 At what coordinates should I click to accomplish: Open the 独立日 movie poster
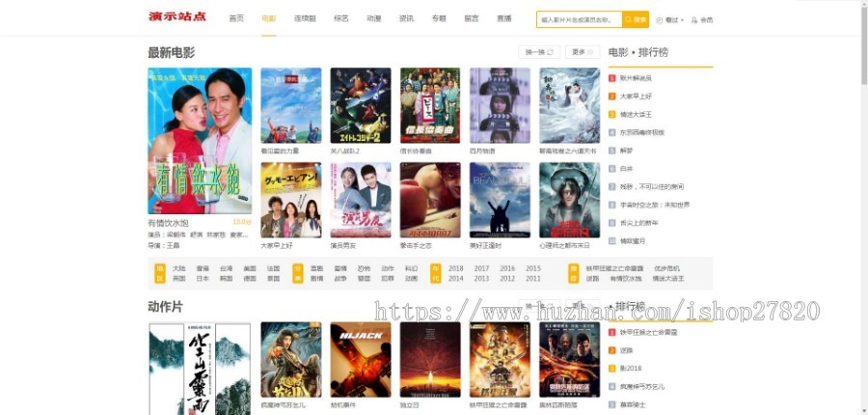430,360
